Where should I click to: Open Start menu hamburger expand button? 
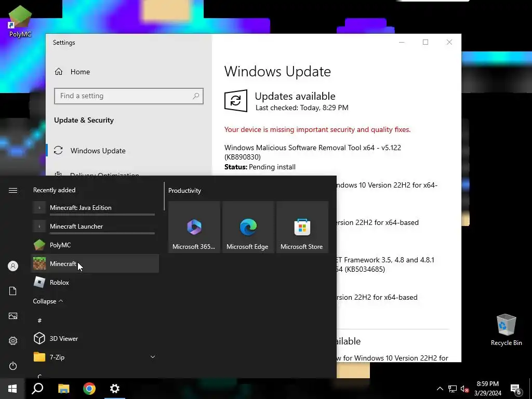coord(13,190)
